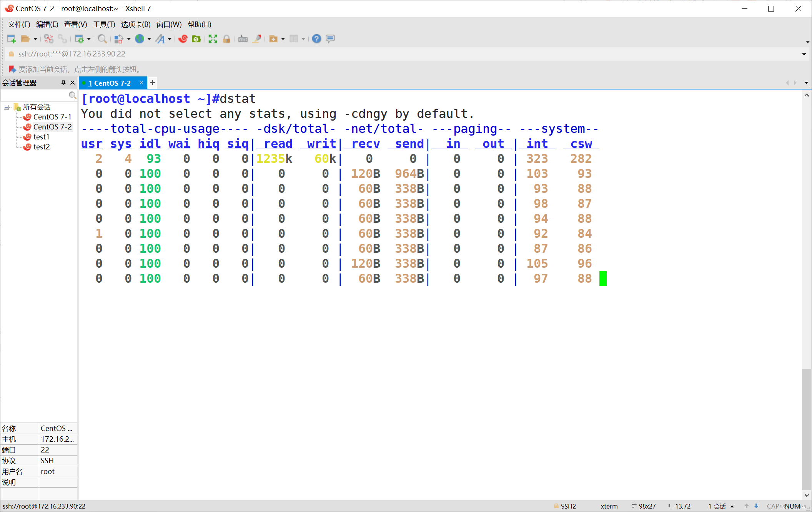Click the red disconnect toolbar icon
812x512 pixels.
point(49,39)
